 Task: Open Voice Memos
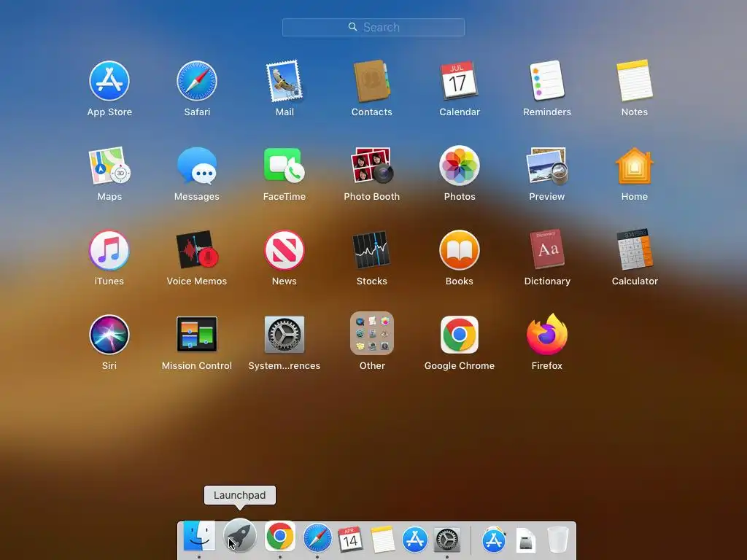pyautogui.click(x=197, y=251)
